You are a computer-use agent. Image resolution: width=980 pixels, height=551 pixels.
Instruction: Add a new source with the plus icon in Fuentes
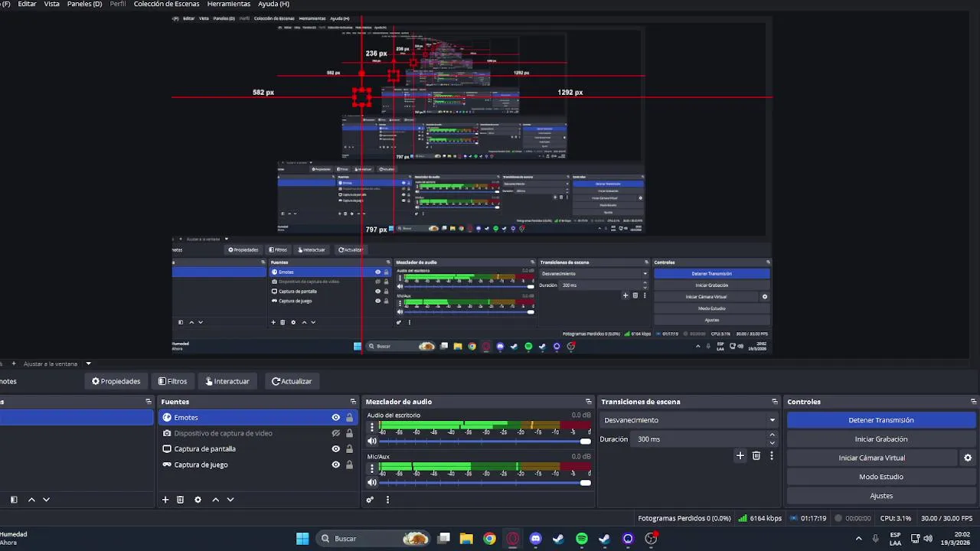(x=165, y=500)
